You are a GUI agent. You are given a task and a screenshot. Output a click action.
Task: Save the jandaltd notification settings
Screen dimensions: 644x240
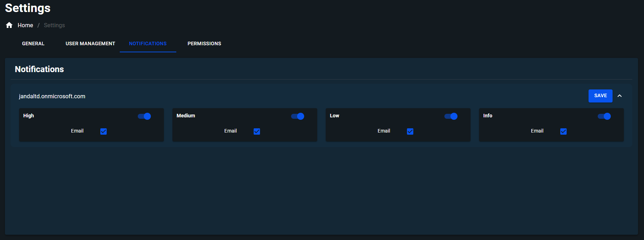pos(600,96)
